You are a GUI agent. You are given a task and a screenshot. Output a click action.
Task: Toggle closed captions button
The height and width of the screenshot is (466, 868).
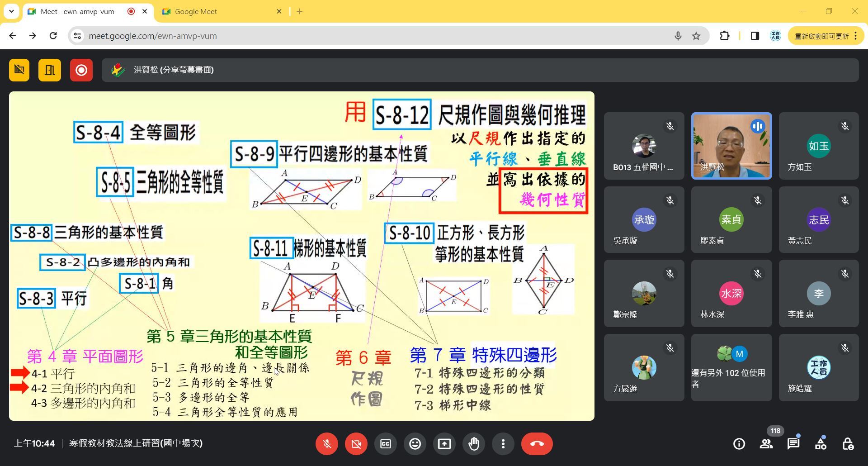tap(385, 444)
